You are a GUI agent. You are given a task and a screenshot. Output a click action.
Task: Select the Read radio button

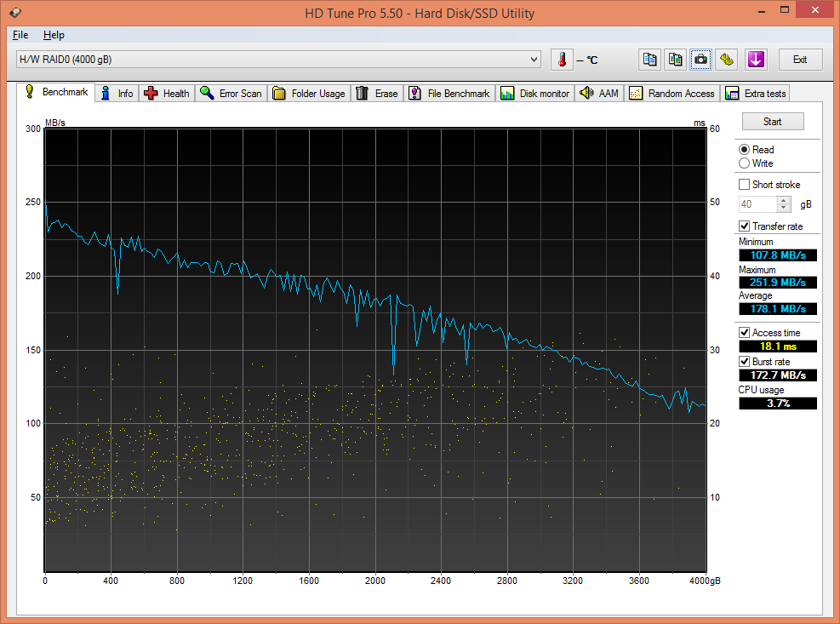[x=744, y=150]
